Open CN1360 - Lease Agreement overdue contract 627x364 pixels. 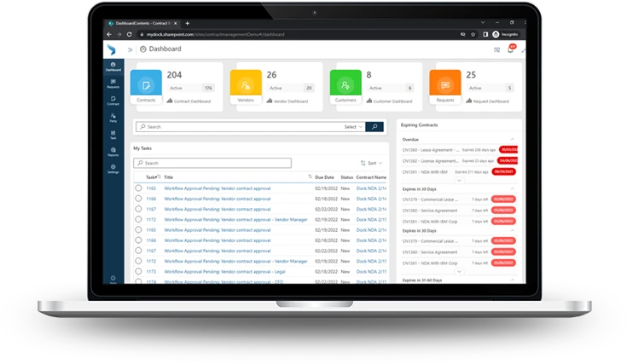(431, 150)
